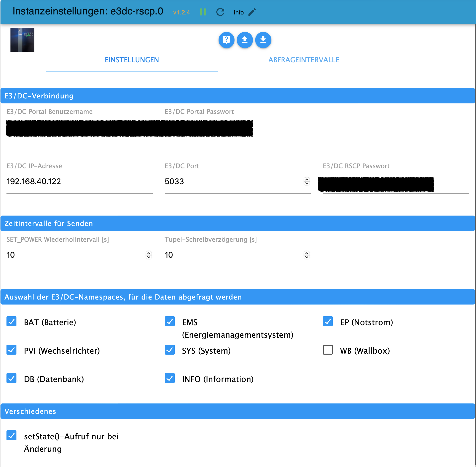Viewport: 476px width, 467px height.
Task: Switch to the EINSTELLUNGEN tab
Action: point(132,60)
